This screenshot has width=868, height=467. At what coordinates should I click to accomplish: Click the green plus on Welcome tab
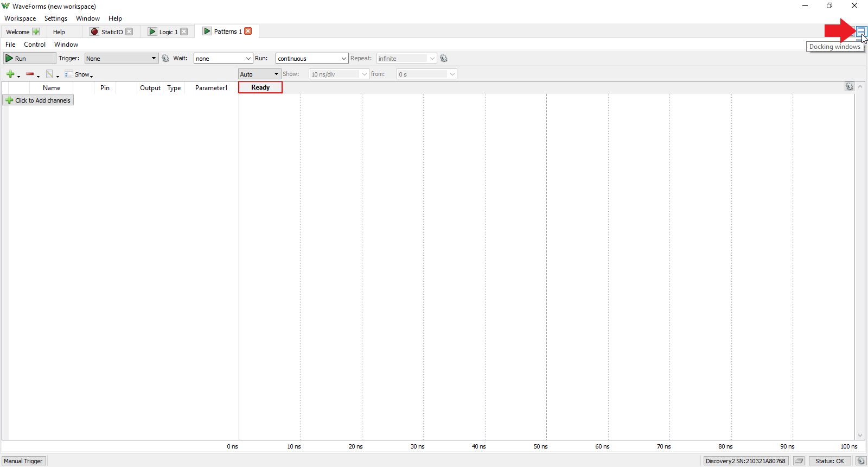[36, 31]
